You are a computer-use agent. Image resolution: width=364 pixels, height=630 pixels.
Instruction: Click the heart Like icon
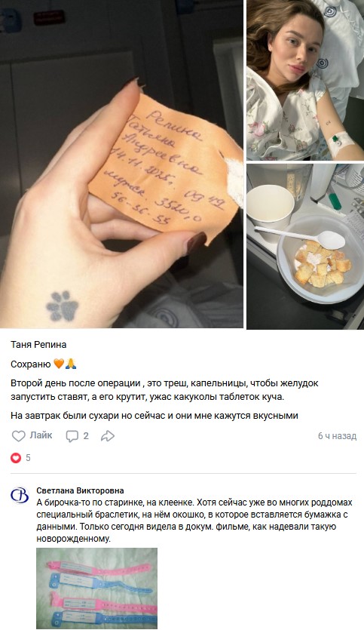(18, 436)
